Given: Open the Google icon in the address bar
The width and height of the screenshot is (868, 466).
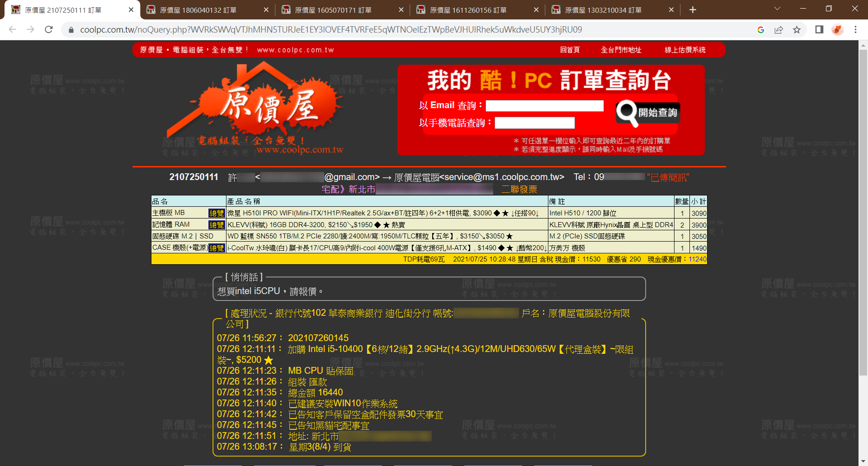Looking at the screenshot, I should (761, 30).
